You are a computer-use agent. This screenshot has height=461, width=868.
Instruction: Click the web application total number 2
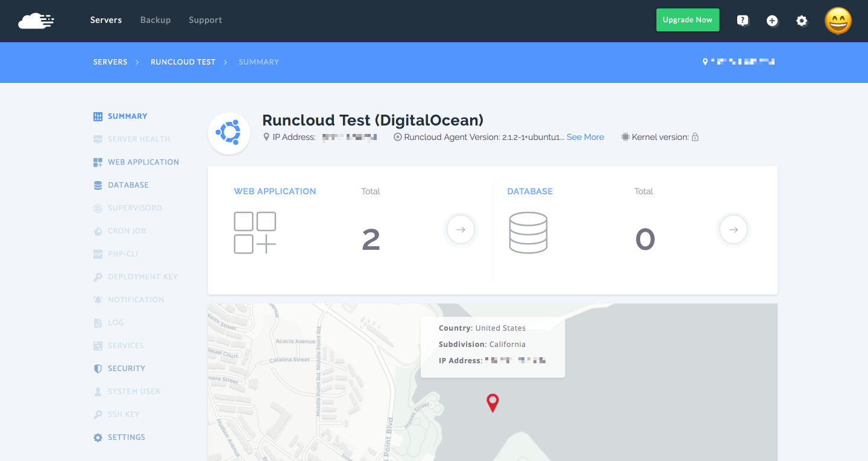click(371, 240)
